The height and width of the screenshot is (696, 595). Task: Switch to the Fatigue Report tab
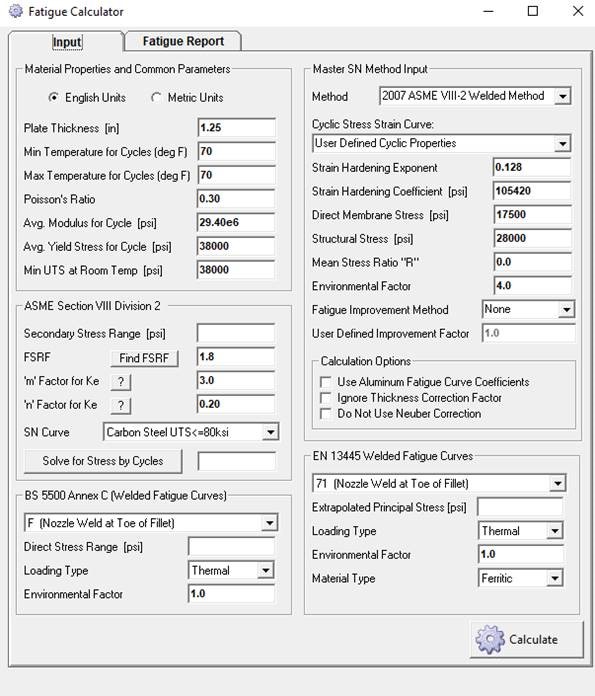(x=183, y=41)
